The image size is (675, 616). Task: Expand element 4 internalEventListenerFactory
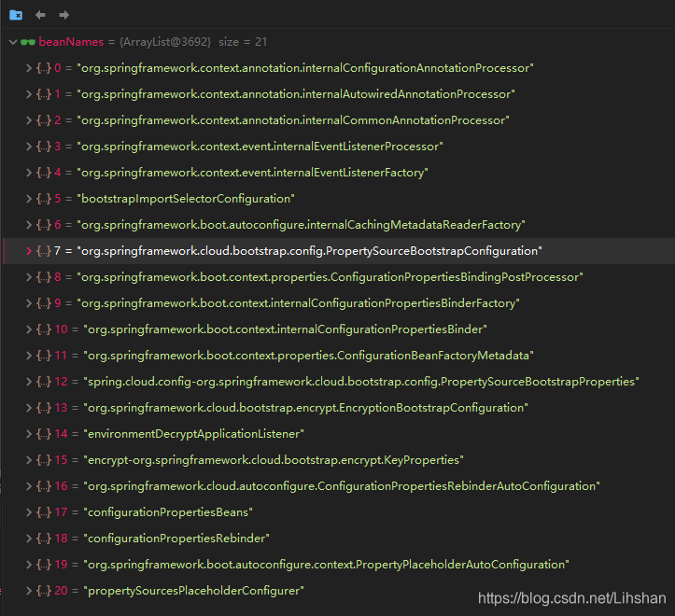coord(29,173)
